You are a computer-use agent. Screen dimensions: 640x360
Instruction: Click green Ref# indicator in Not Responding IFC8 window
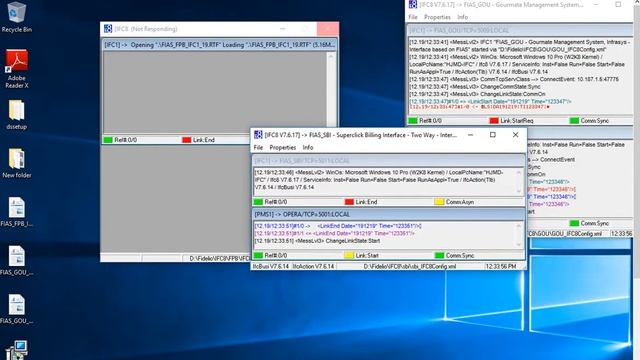pyautogui.click(x=108, y=140)
